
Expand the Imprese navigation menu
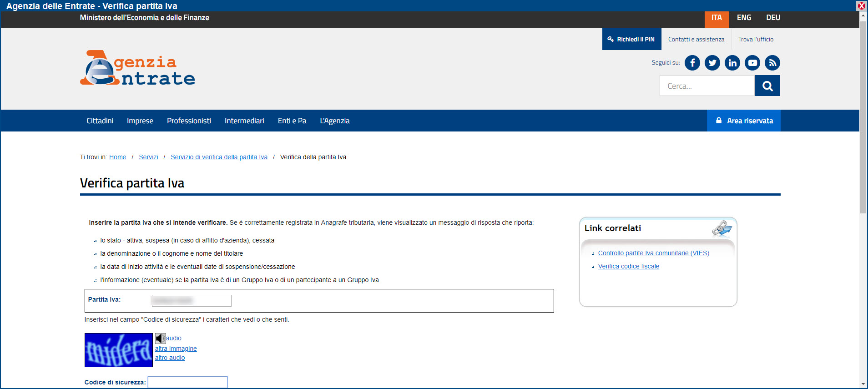(140, 121)
